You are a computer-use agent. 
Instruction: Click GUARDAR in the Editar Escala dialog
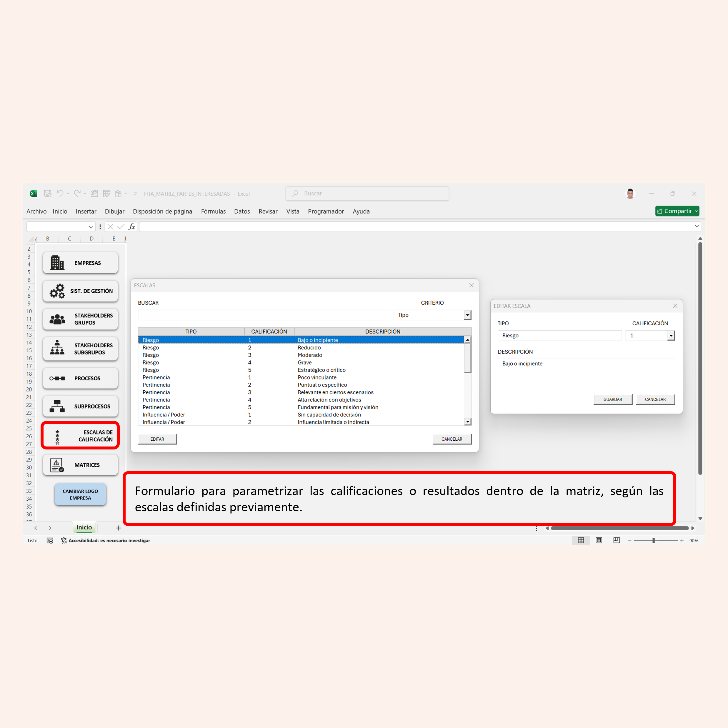tap(613, 399)
